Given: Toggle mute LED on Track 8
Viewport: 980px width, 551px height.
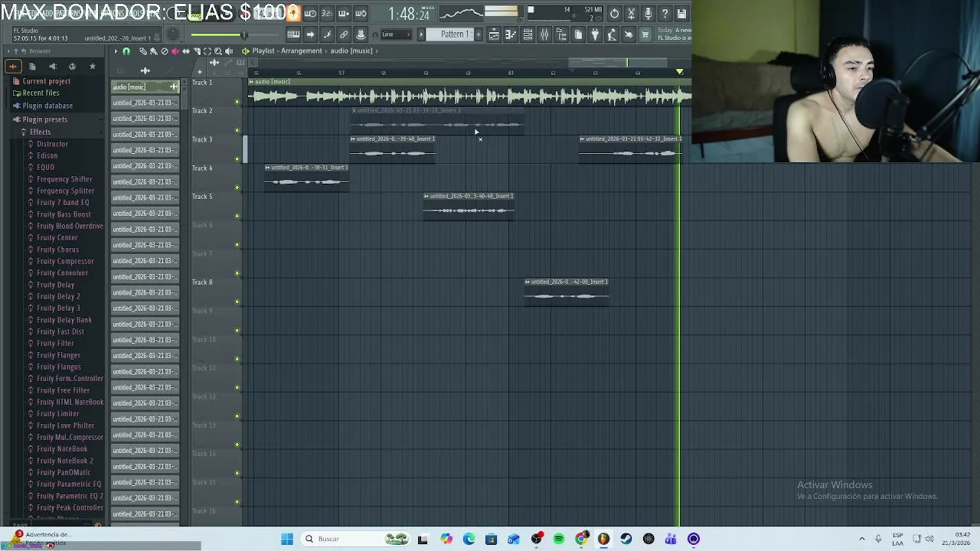Looking at the screenshot, I should tap(237, 302).
